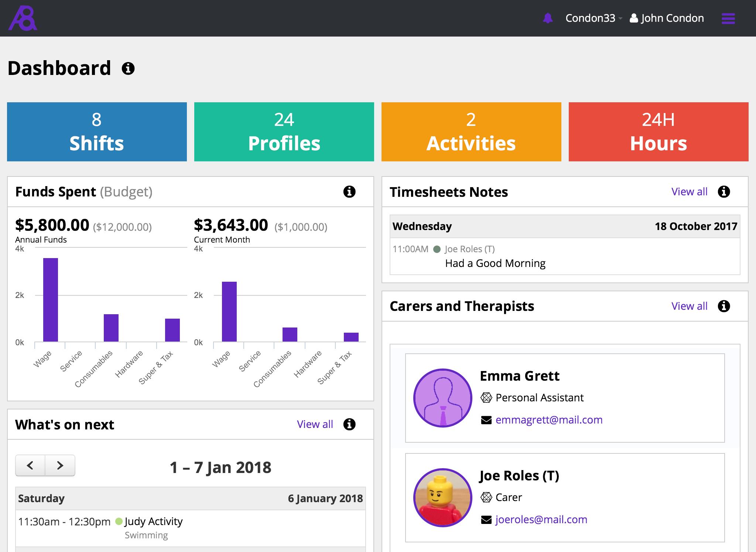Open the 24 Profiles tile

(284, 132)
